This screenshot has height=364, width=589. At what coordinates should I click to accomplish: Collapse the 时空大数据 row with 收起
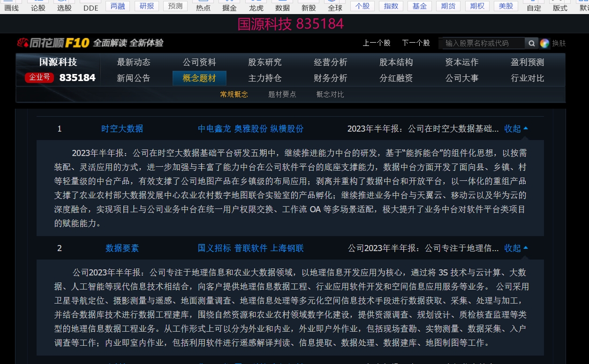pyautogui.click(x=516, y=129)
